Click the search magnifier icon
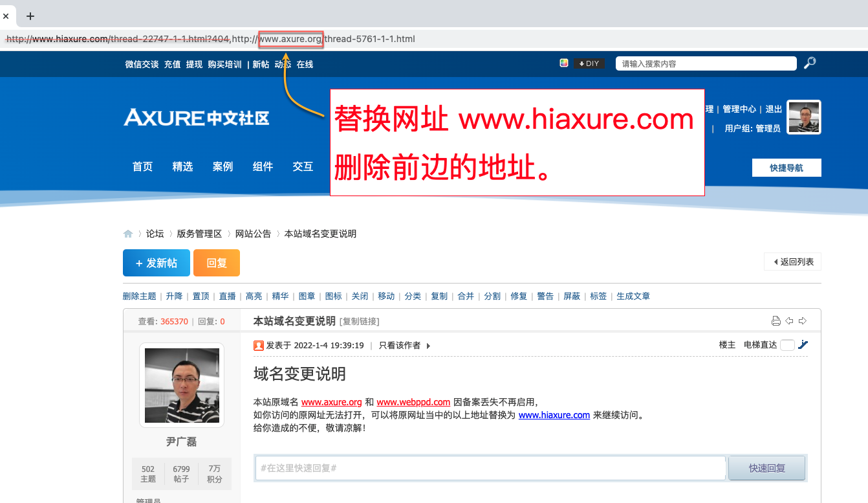The image size is (868, 503). (810, 63)
